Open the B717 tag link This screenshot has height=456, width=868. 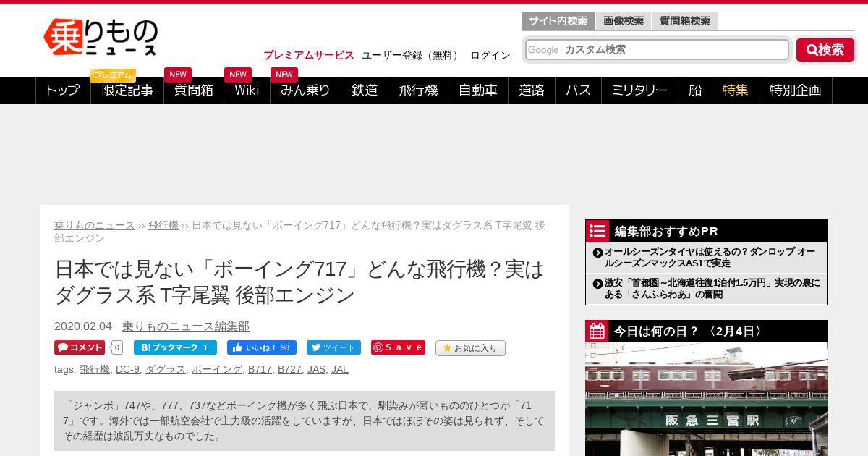(x=260, y=369)
